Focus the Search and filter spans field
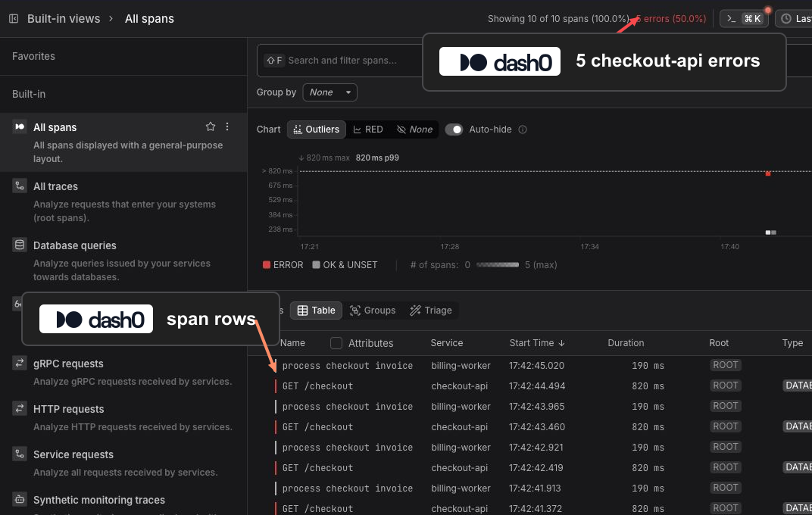This screenshot has width=812, height=515. pyautogui.click(x=342, y=61)
